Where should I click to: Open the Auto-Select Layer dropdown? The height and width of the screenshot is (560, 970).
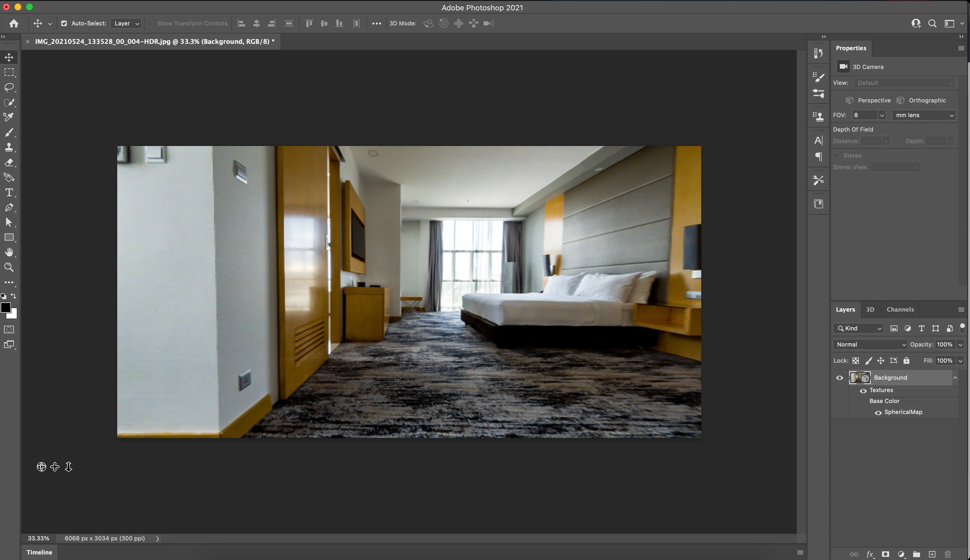pyautogui.click(x=126, y=23)
